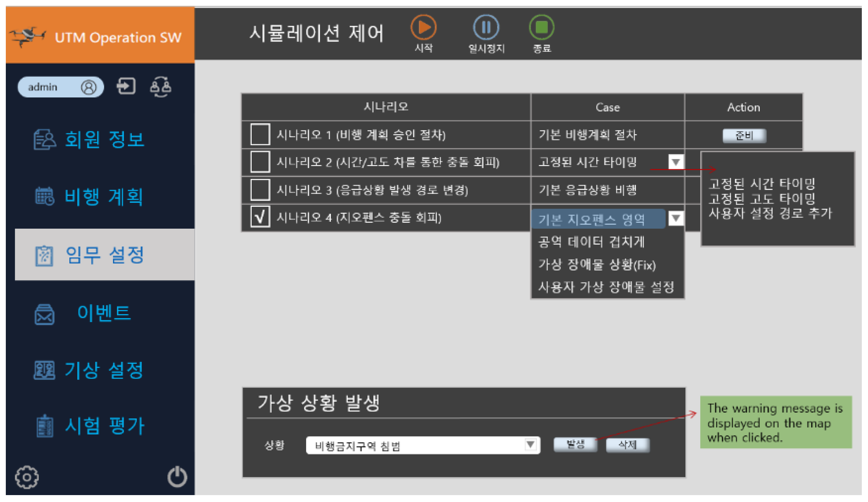This screenshot has height=502, width=868.
Task: Click the 준비 action button
Action: point(744,136)
